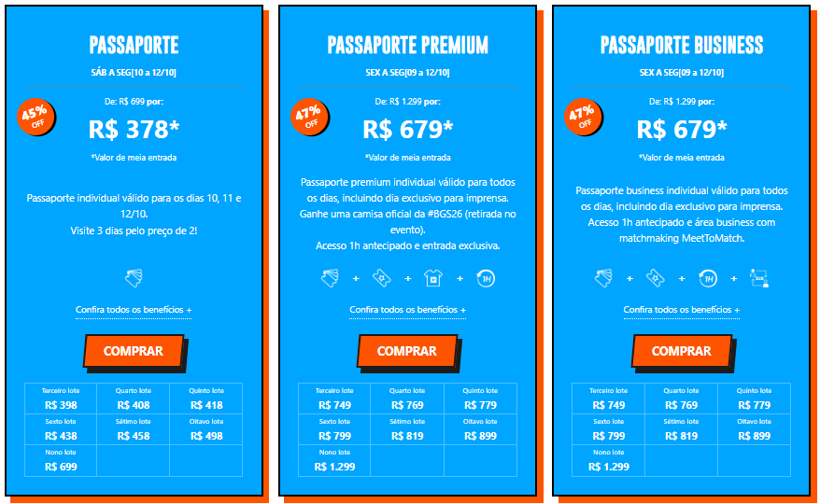820x504 pixels.
Task: Click the Business card's multi-day tickets icon
Action: point(603,278)
